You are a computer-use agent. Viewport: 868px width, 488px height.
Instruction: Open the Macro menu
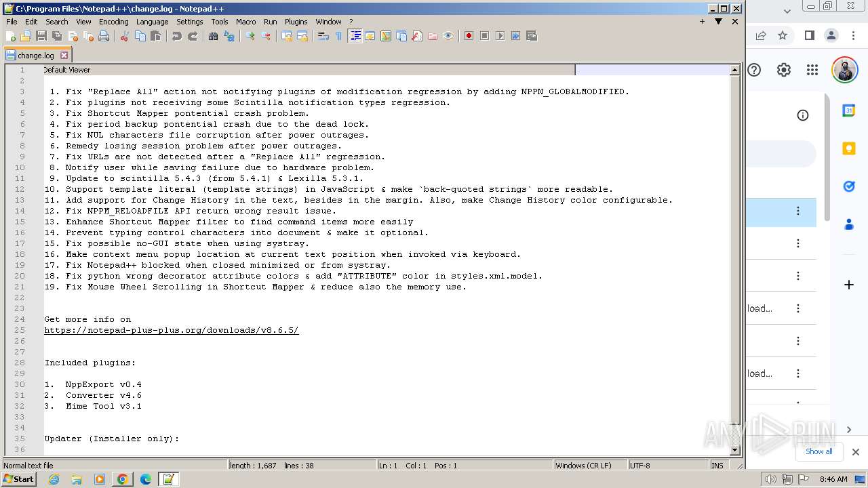245,22
